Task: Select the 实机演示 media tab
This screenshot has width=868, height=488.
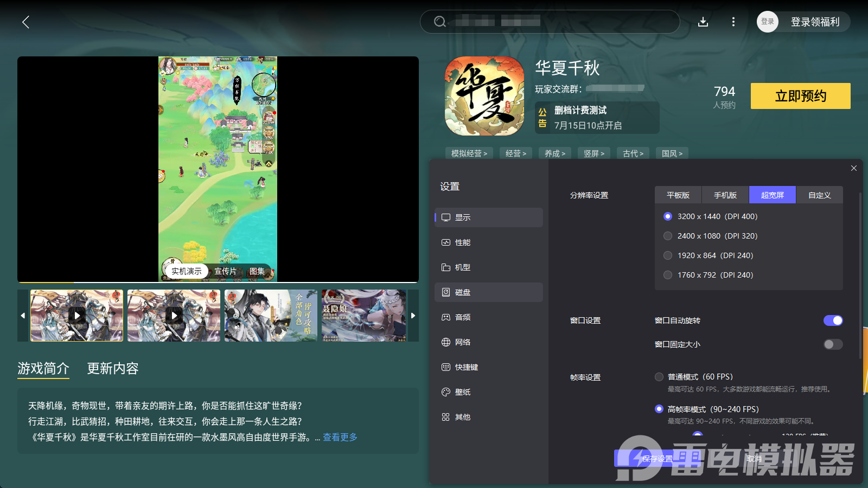Action: (x=186, y=271)
